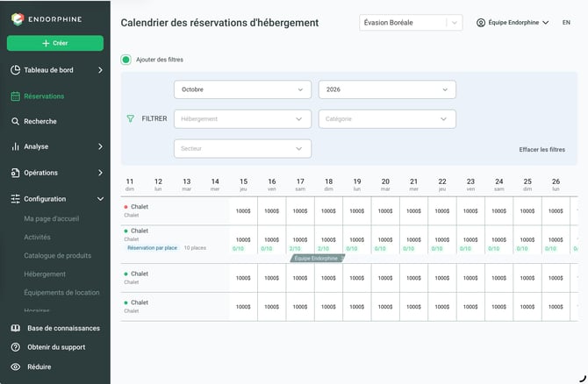588x384 pixels.
Task: Open the Recherche menu item
Action: [x=40, y=121]
